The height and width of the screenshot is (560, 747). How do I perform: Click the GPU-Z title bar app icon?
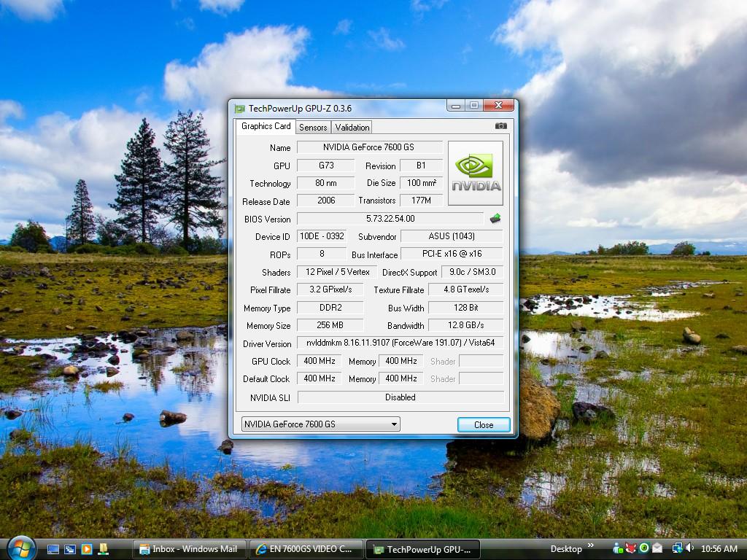pyautogui.click(x=239, y=109)
